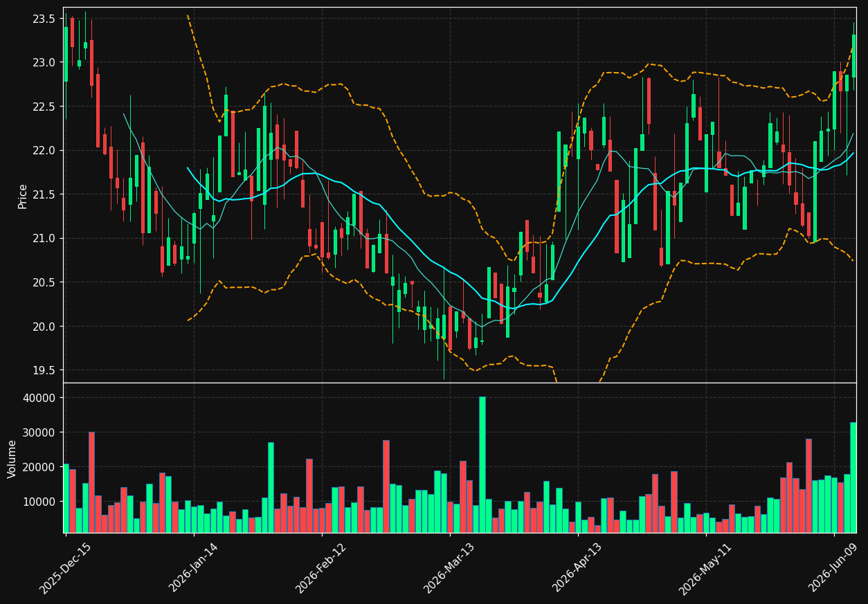Select the 40000 volume tick label

pyautogui.click(x=39, y=398)
